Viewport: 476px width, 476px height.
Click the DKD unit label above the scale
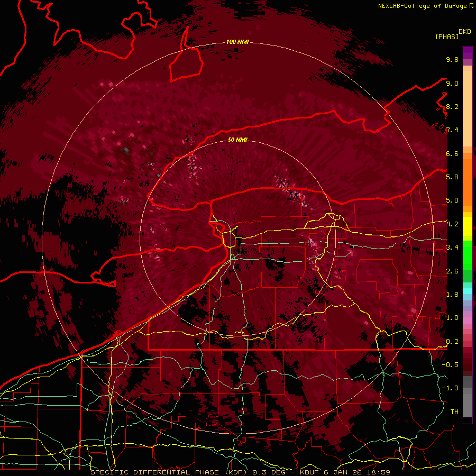click(465, 32)
